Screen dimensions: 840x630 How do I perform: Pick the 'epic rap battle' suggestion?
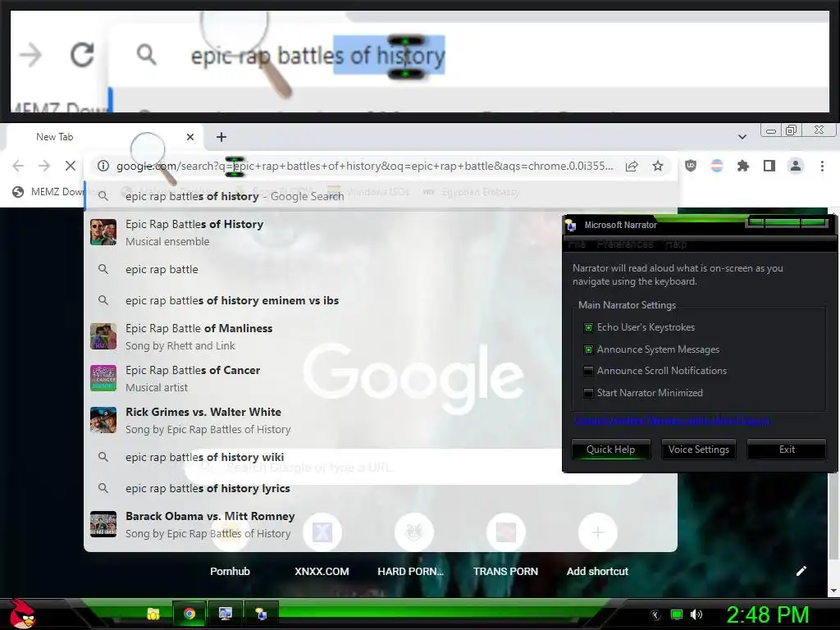point(381,269)
